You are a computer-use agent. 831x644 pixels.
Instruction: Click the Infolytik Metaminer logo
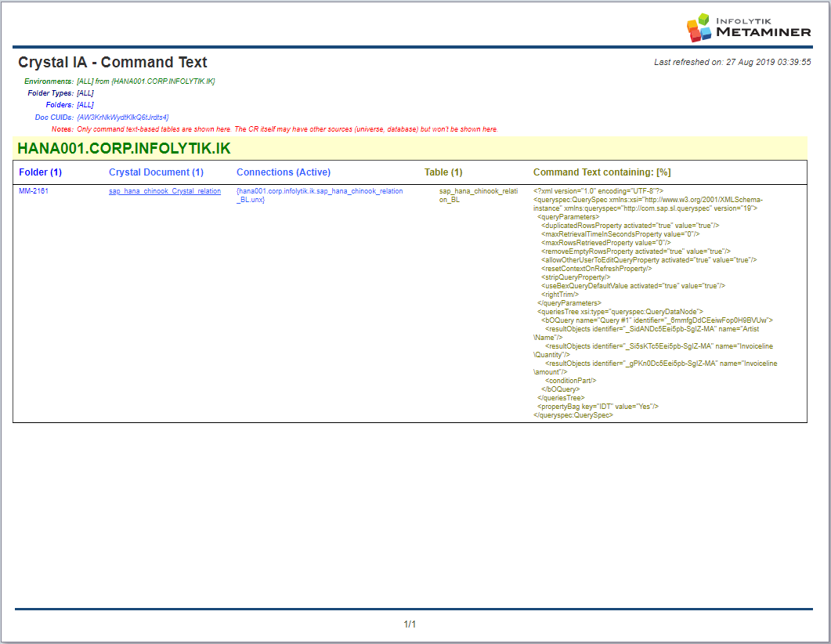point(748,27)
